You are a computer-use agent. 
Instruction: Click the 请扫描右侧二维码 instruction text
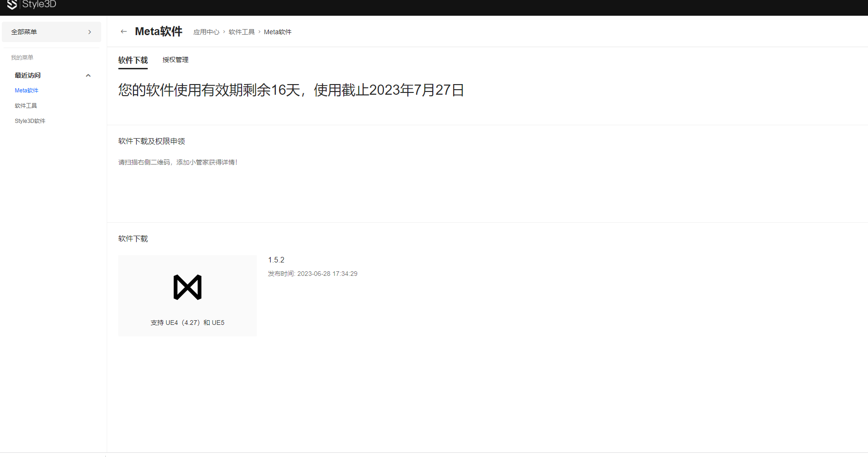click(178, 162)
